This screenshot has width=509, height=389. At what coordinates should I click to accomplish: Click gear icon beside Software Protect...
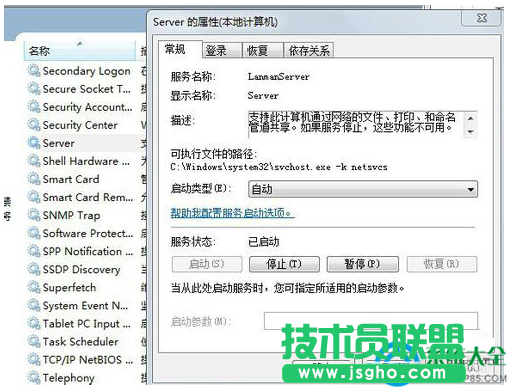34,233
